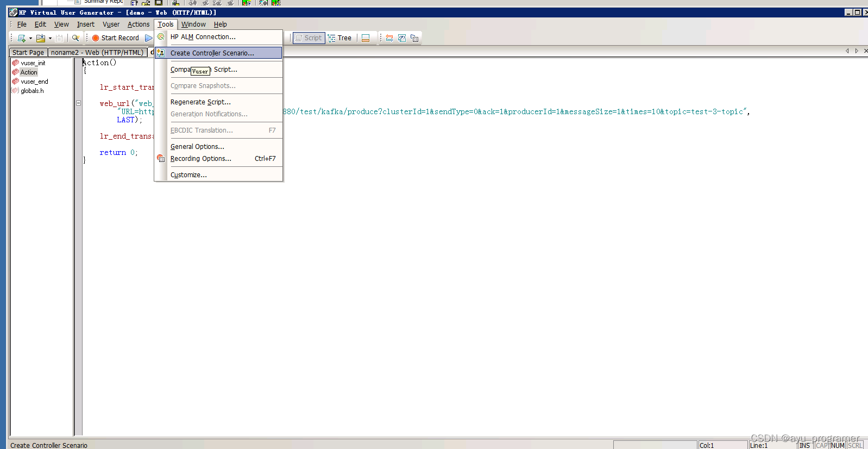The image size is (868, 449).
Task: Select Action in the script tree
Action: point(29,72)
